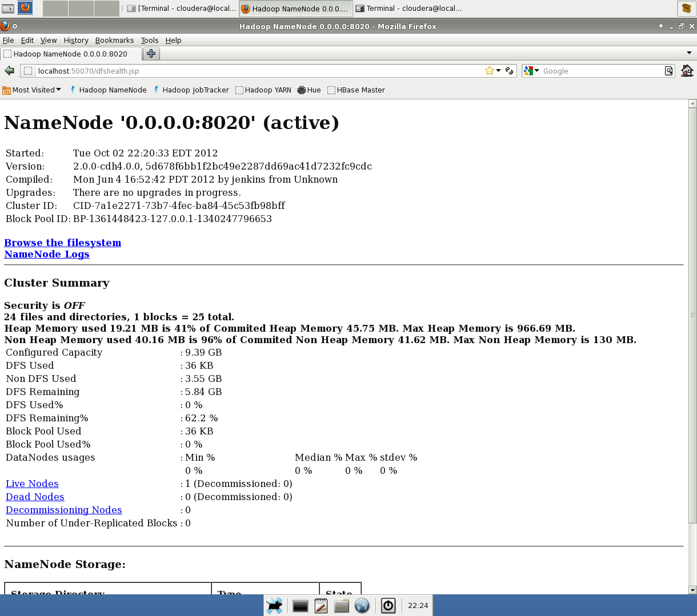The image size is (697, 616).
Task: Click the power/logout icon in the bottom panel
Action: coord(388,606)
